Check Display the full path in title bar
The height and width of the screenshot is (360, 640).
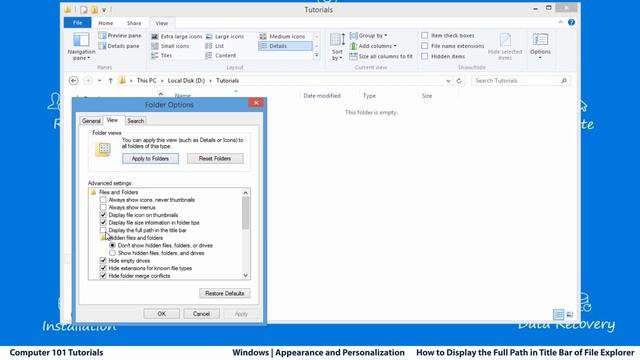(x=103, y=230)
